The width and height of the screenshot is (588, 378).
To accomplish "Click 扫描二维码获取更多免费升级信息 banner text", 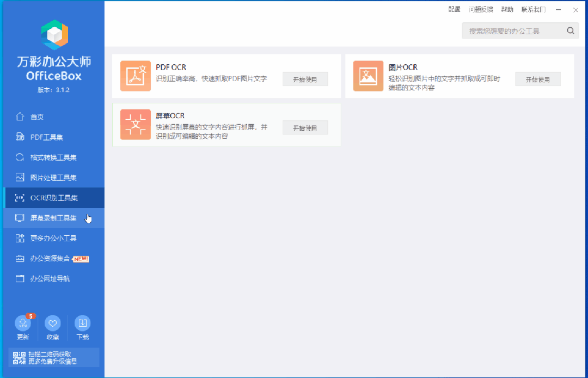I will click(x=52, y=358).
